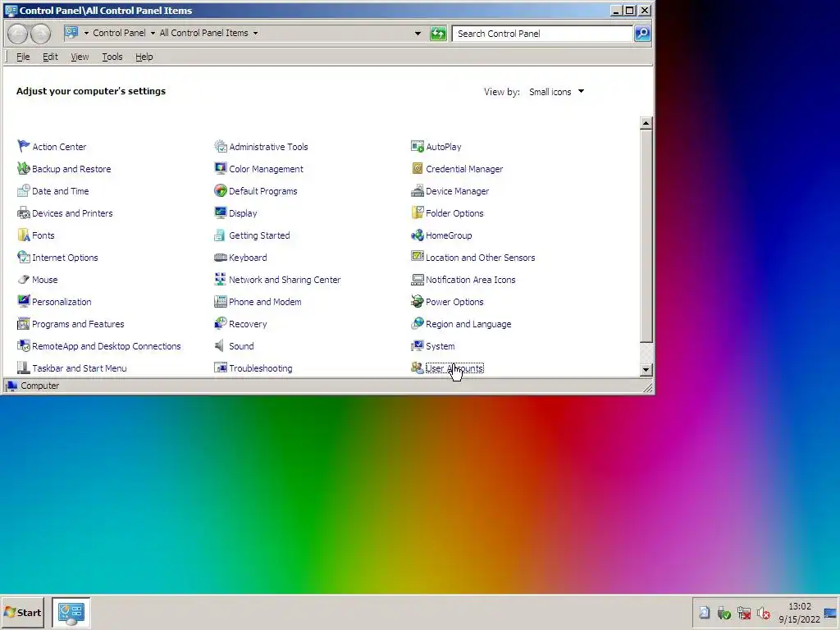Expand arrow before Control Panel breadcrumb

(x=86, y=33)
